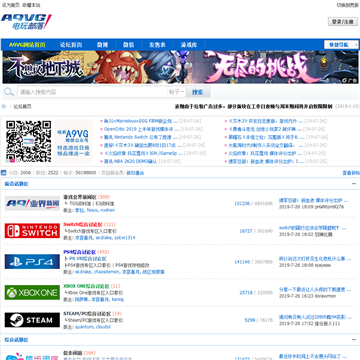Screen dimensions: 360x360
Task: Click the total posts value 50198800
Action: (x=86, y=173)
